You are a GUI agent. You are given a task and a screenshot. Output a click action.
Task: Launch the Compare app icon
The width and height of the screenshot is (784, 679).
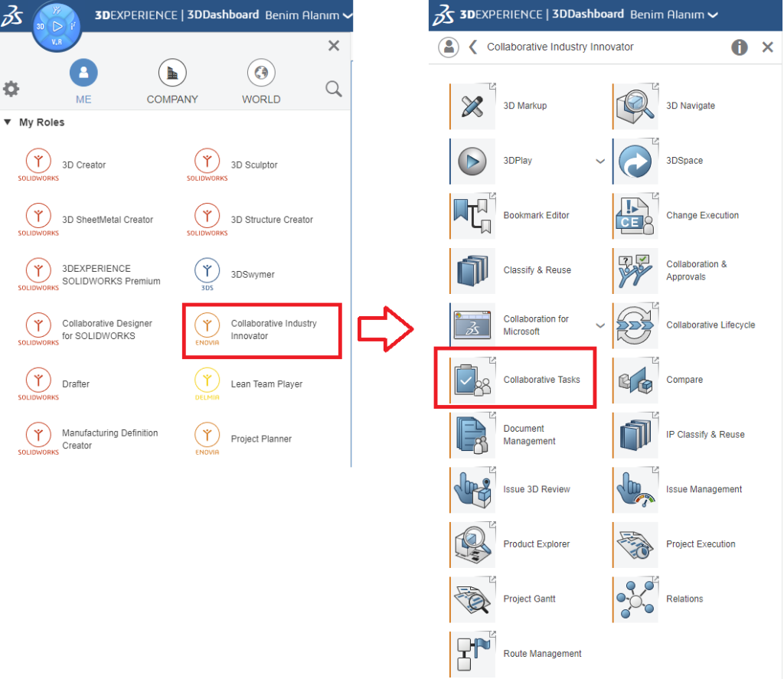coord(635,380)
